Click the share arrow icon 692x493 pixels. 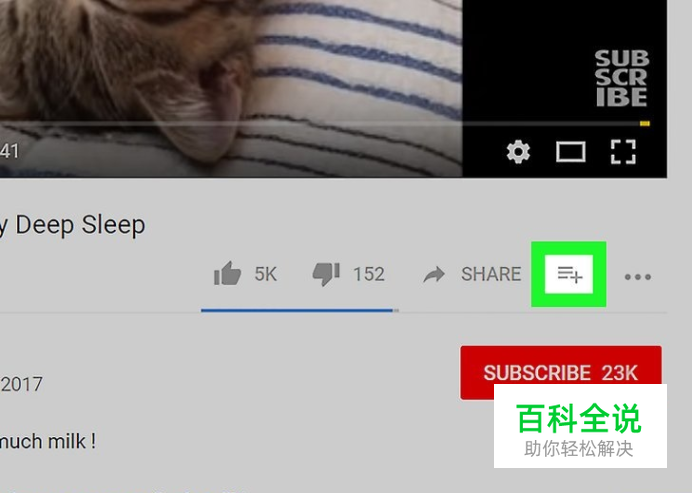point(434,274)
